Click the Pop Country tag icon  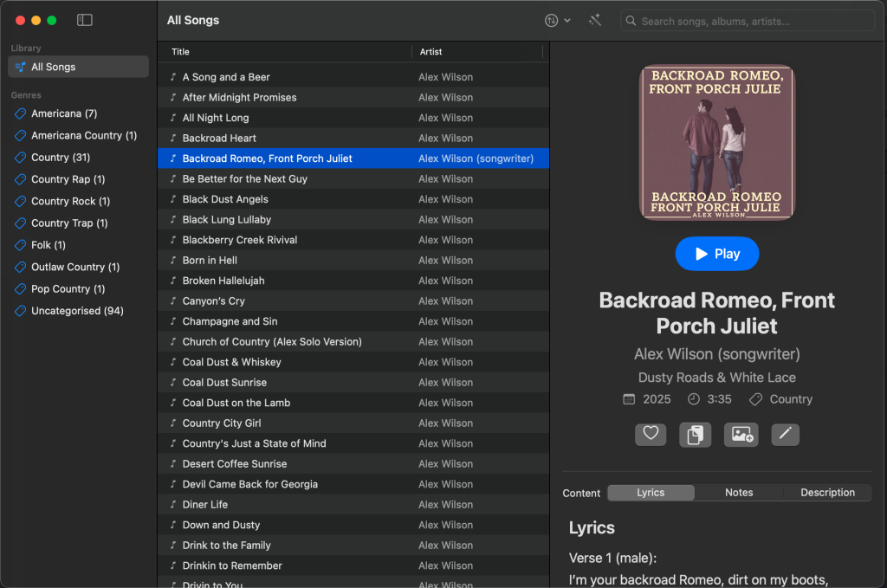[21, 289]
